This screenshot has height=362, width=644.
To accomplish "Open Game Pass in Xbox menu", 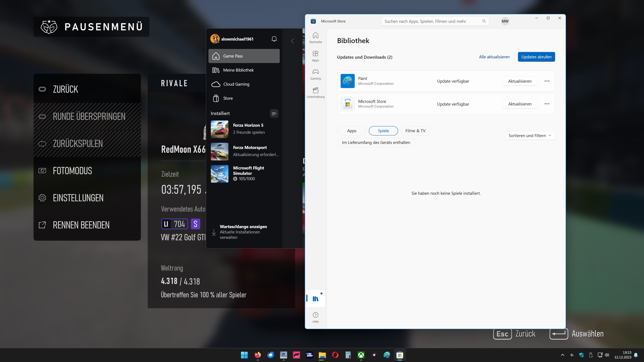I will click(x=244, y=56).
